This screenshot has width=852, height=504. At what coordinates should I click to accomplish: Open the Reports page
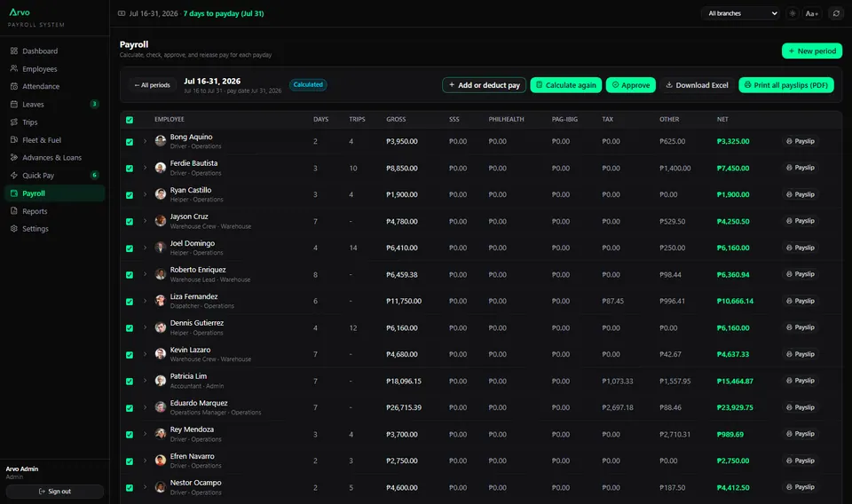[54, 211]
